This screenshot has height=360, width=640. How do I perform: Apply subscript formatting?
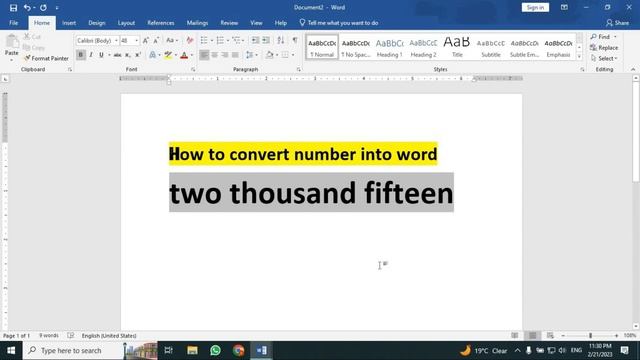point(128,55)
